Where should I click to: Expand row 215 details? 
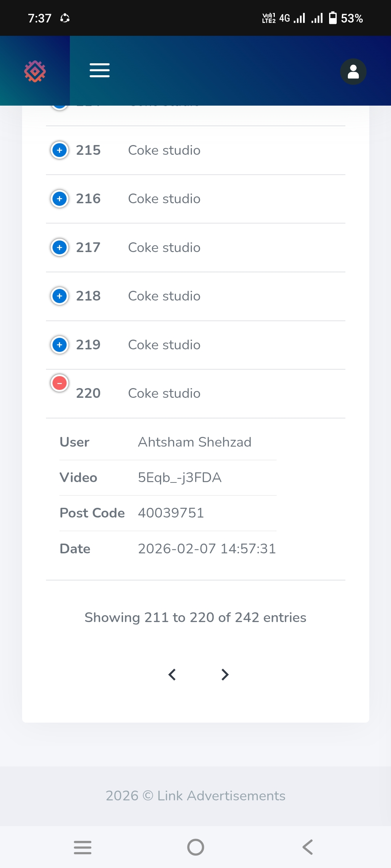(x=60, y=150)
